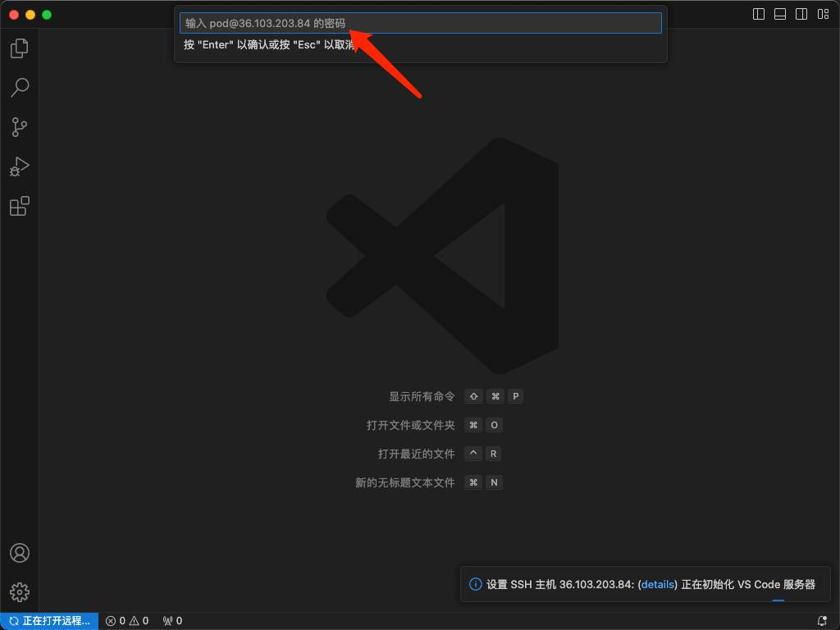Screen dimensions: 840x630
Task: Click the info icon in SSH notification
Action: (x=475, y=584)
